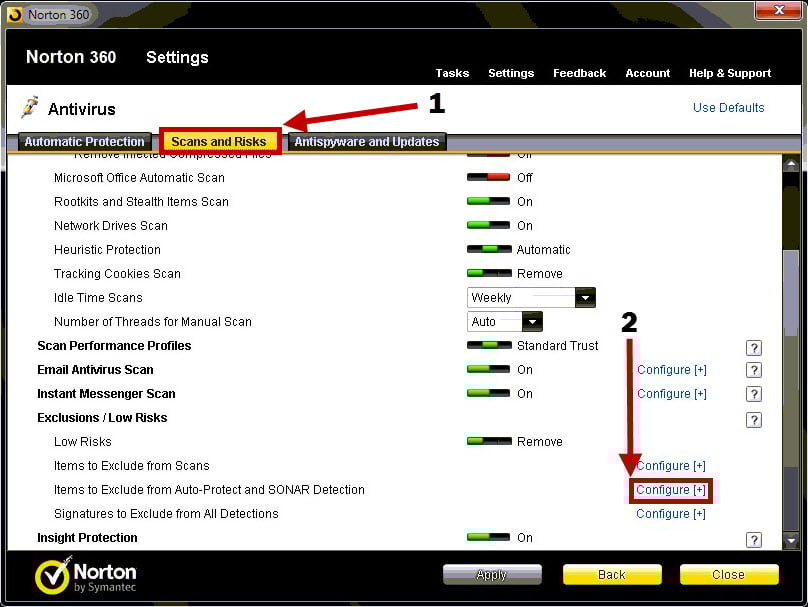Click the vertical scrollbar thumb
This screenshot has height=607, width=808.
click(x=791, y=293)
